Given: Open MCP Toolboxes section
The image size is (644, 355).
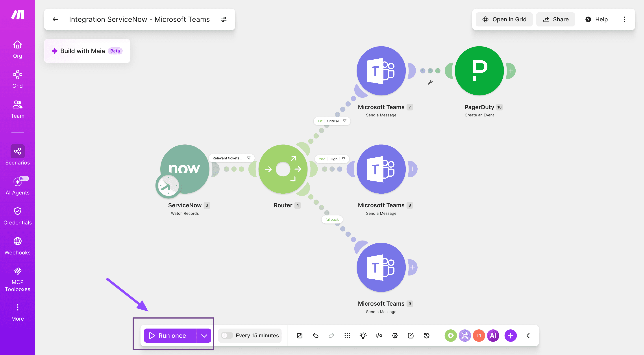Looking at the screenshot, I should (17, 280).
